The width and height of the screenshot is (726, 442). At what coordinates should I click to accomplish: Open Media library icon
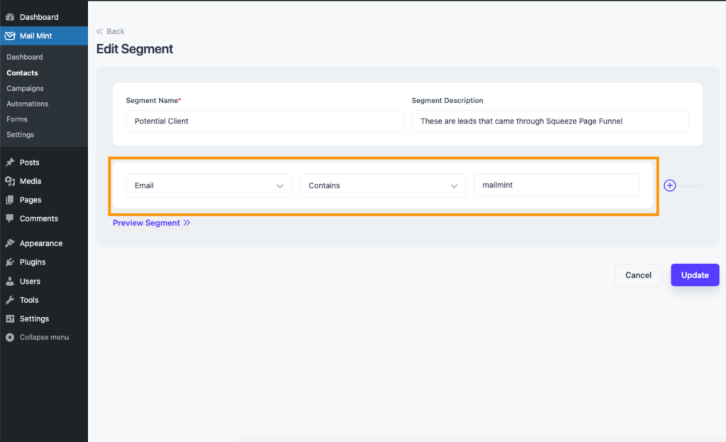(x=10, y=181)
